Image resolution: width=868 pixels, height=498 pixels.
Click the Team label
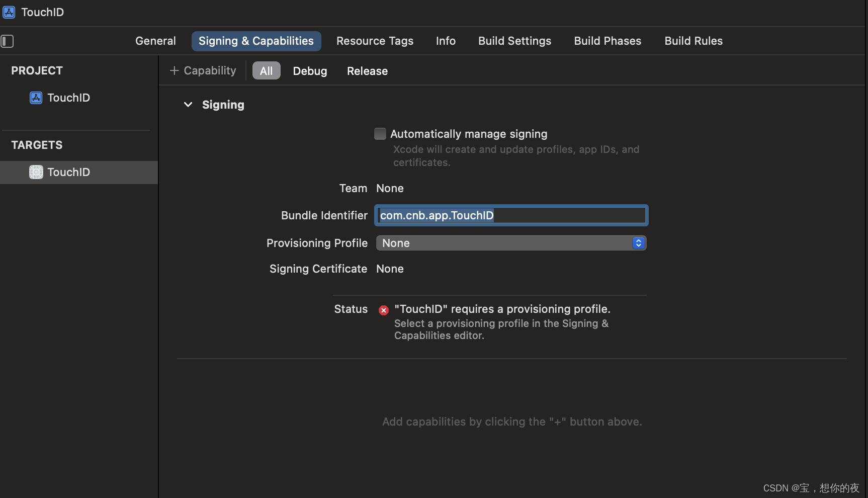tap(353, 188)
